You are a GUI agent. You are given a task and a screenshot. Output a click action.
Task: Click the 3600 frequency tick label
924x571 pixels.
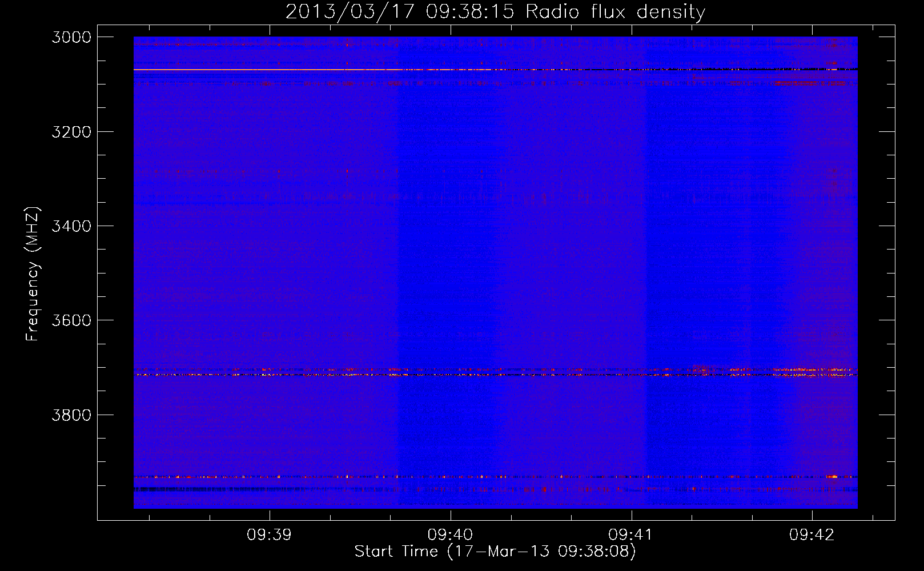pos(71,320)
